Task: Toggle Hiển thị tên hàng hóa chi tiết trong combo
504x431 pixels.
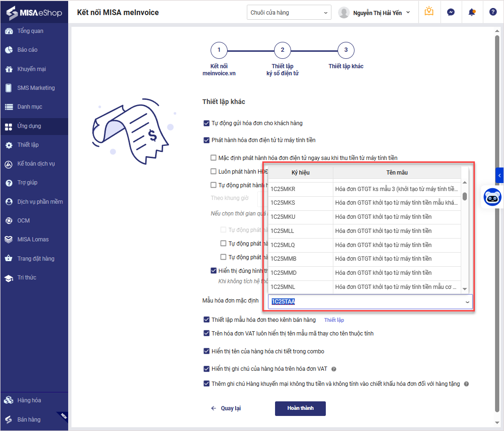Action: coord(206,351)
